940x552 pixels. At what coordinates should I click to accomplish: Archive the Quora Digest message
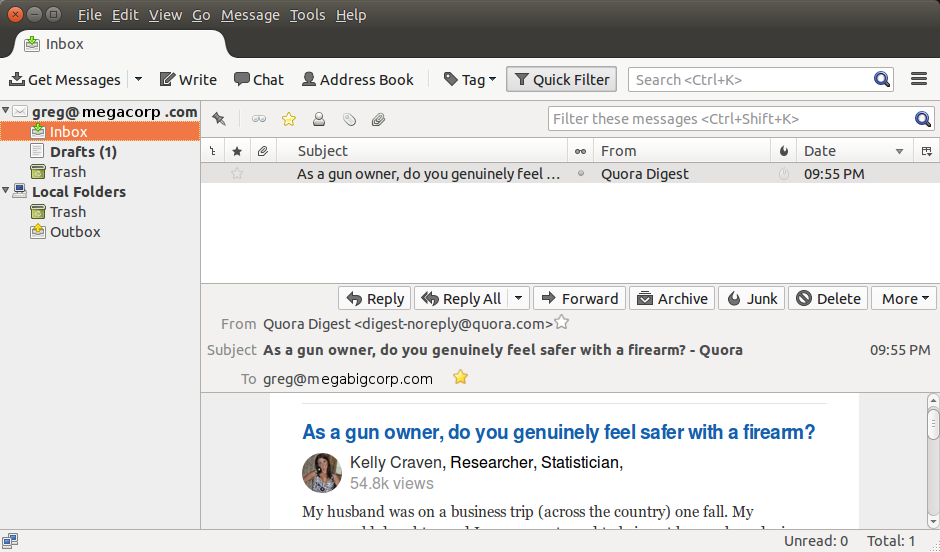[x=672, y=298]
